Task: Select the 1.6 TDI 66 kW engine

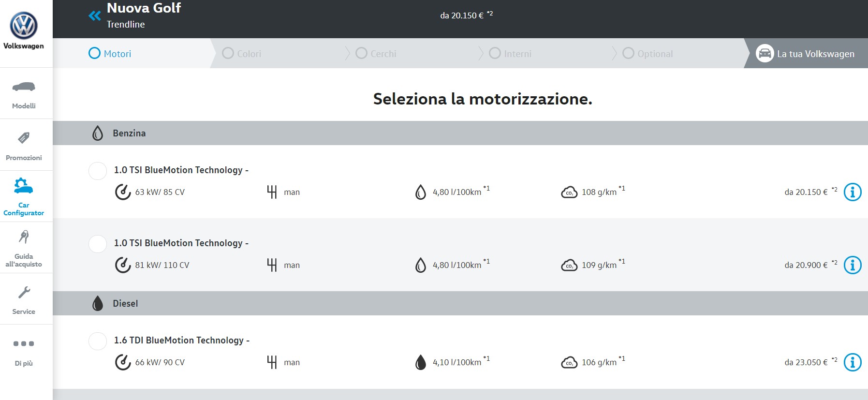Action: point(98,341)
